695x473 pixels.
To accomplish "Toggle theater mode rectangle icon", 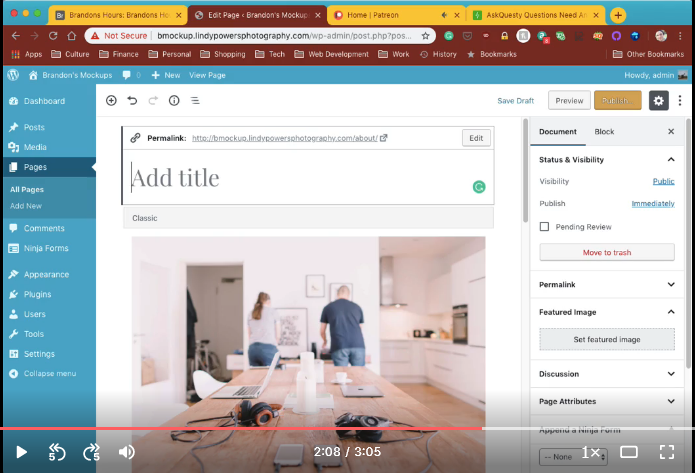I will click(x=629, y=452).
